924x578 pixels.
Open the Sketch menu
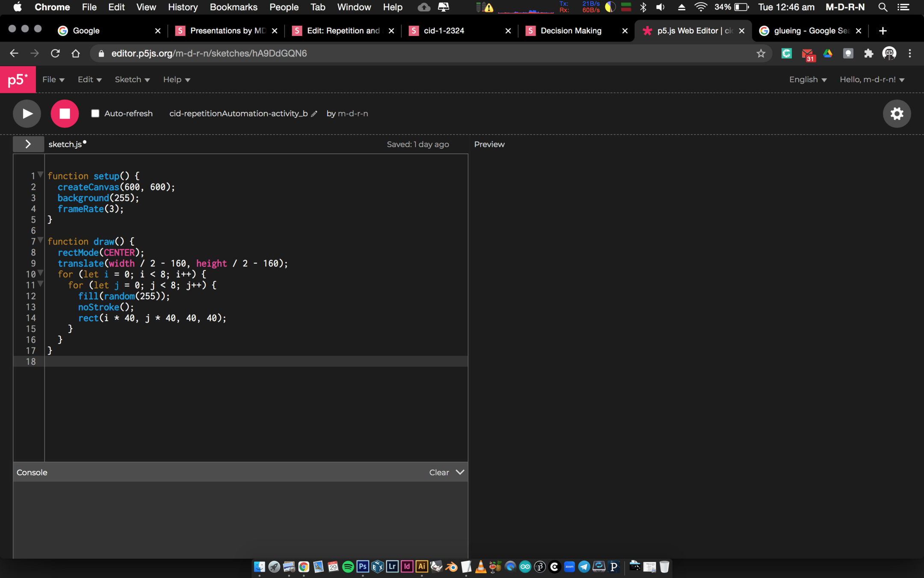click(x=132, y=80)
